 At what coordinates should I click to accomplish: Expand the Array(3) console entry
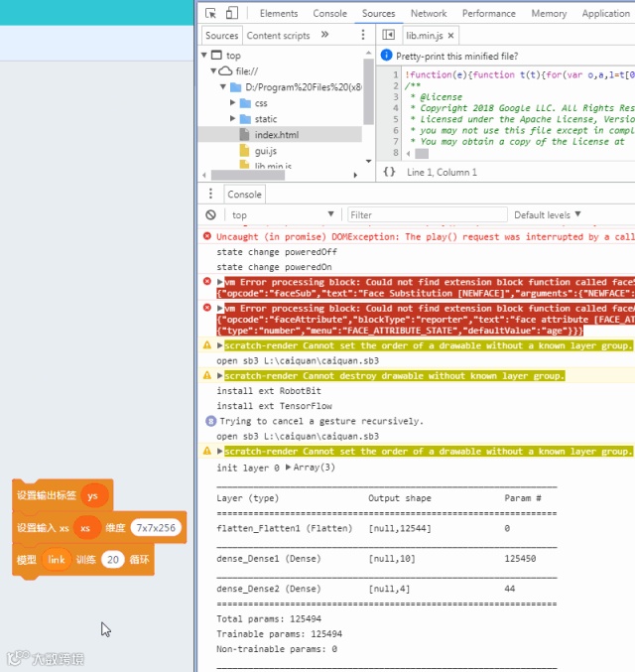point(289,468)
